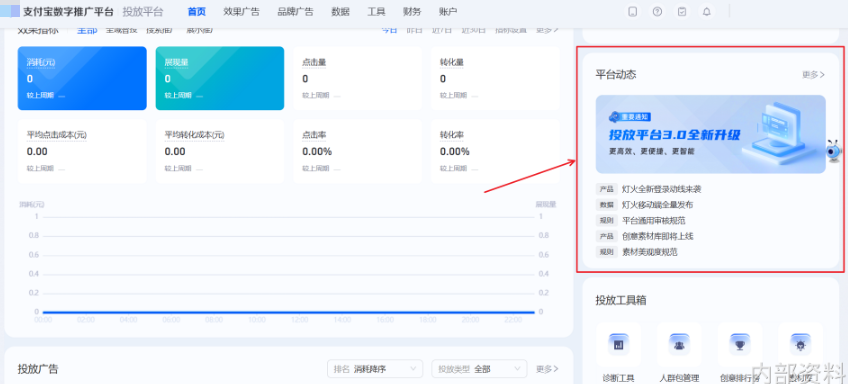This screenshot has height=384, width=848.
Task: Click the 诊断工具 label
Action: pos(619,378)
